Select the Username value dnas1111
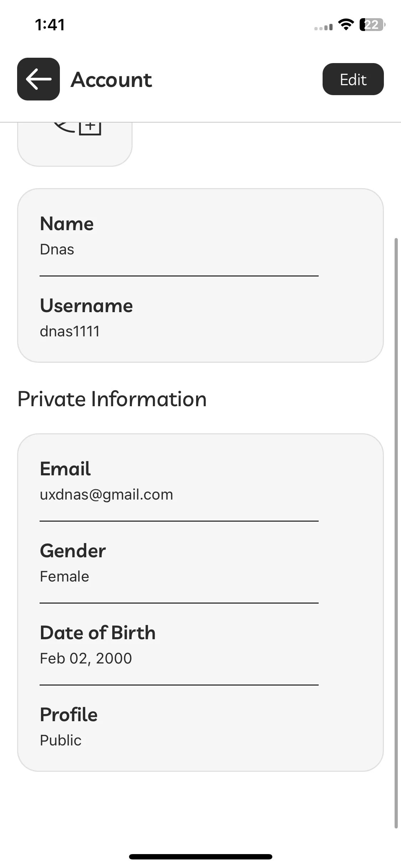Image resolution: width=401 pixels, height=868 pixels. [70, 331]
